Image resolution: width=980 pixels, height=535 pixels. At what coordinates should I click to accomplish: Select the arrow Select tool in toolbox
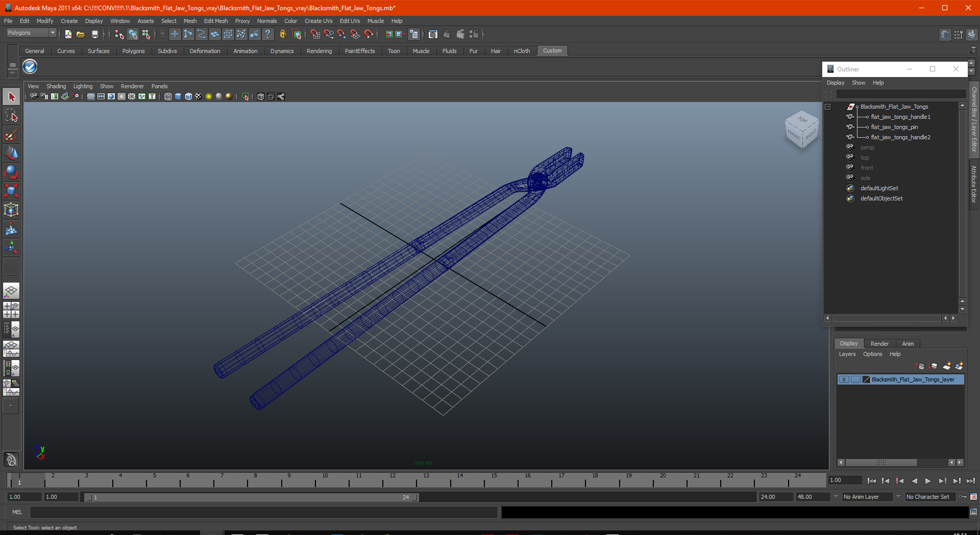tap(11, 97)
